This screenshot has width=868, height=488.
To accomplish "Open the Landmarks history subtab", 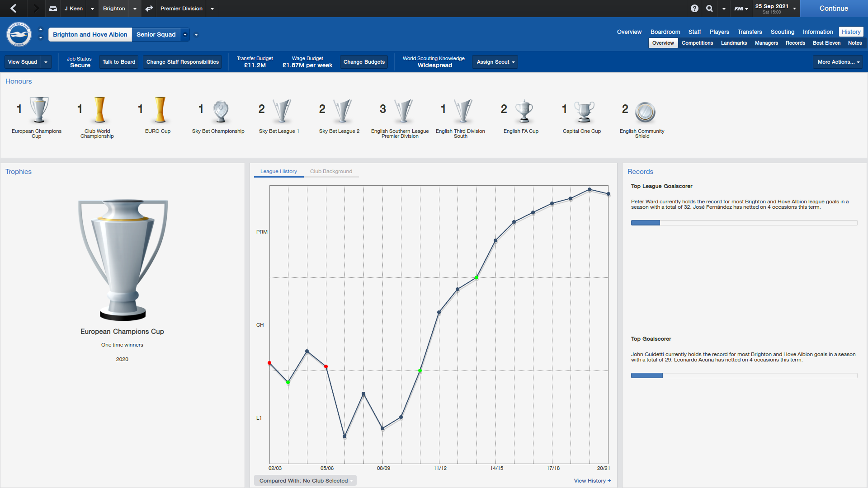I will (733, 43).
